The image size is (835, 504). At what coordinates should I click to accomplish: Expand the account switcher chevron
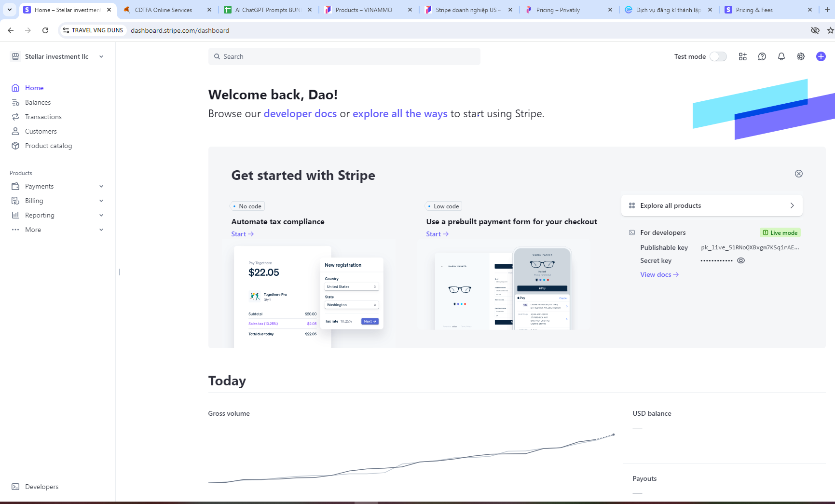[x=101, y=56]
